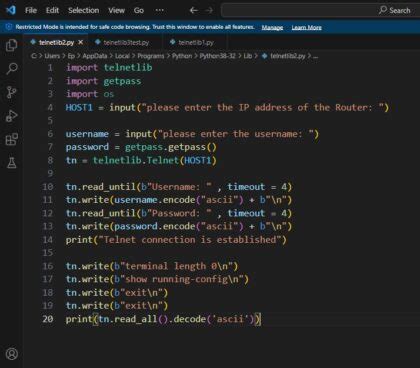Viewport: 420px width, 368px height.
Task: Click the Learn More link
Action: tap(307, 27)
